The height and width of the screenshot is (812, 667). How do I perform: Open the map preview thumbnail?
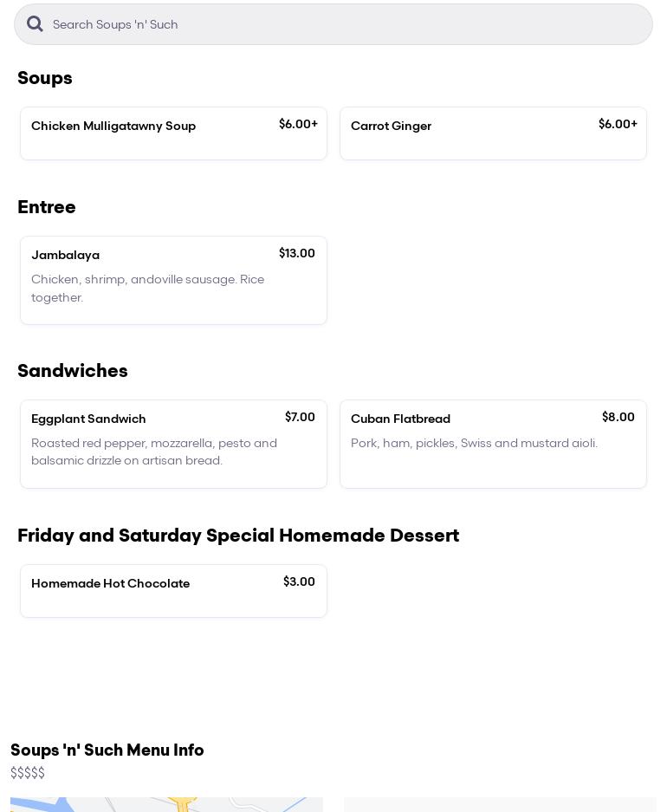tap(166, 804)
